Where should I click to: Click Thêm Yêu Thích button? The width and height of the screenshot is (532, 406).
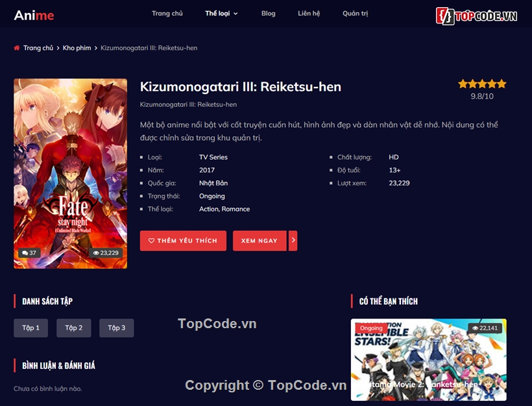(183, 241)
